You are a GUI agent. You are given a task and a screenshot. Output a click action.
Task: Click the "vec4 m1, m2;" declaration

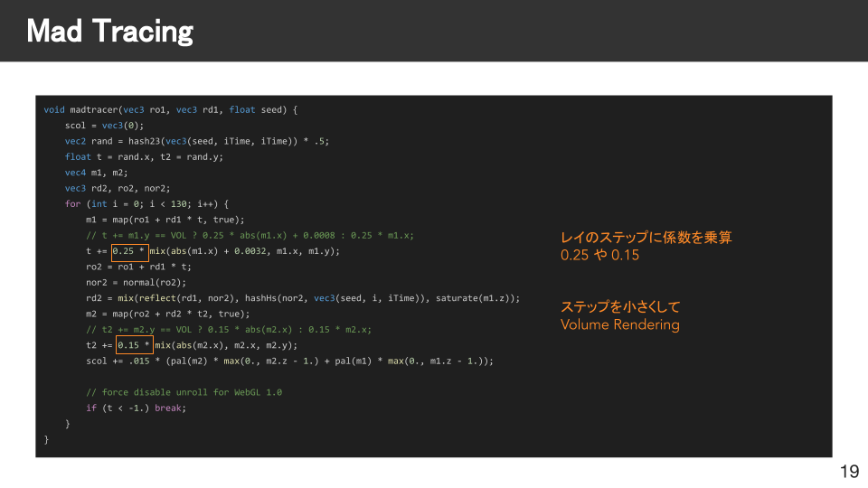tap(96, 173)
